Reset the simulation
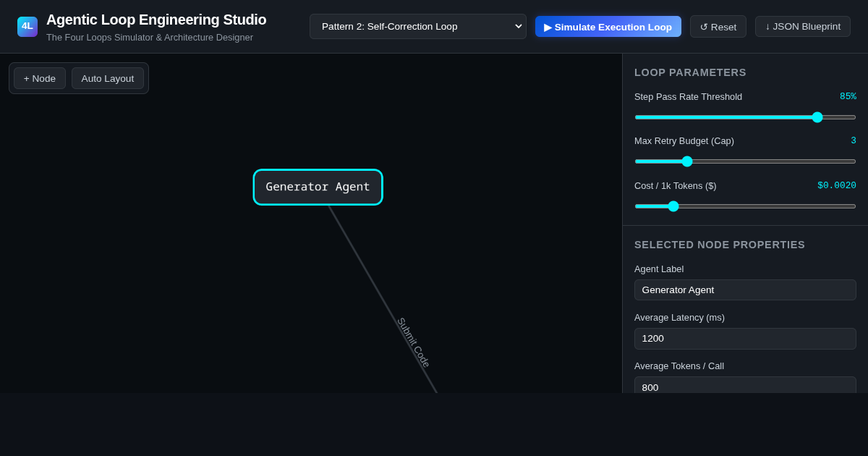Screen dimensions: 868x456 [x=718, y=27]
